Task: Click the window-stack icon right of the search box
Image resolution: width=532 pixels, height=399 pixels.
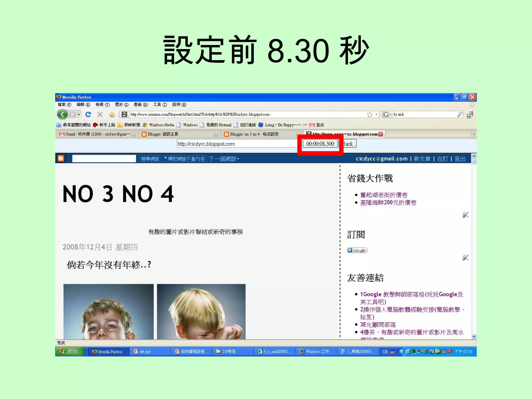Action: tap(470, 114)
